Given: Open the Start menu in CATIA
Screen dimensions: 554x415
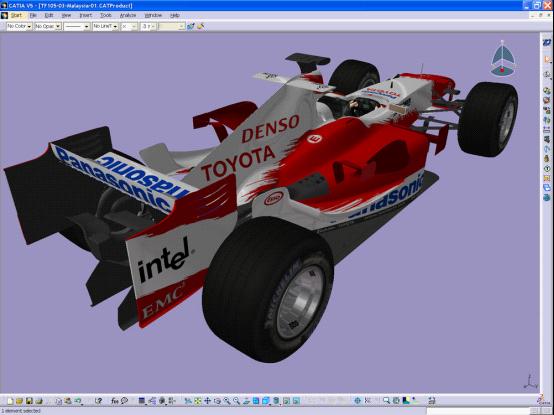Looking at the screenshot, I should coord(16,16).
